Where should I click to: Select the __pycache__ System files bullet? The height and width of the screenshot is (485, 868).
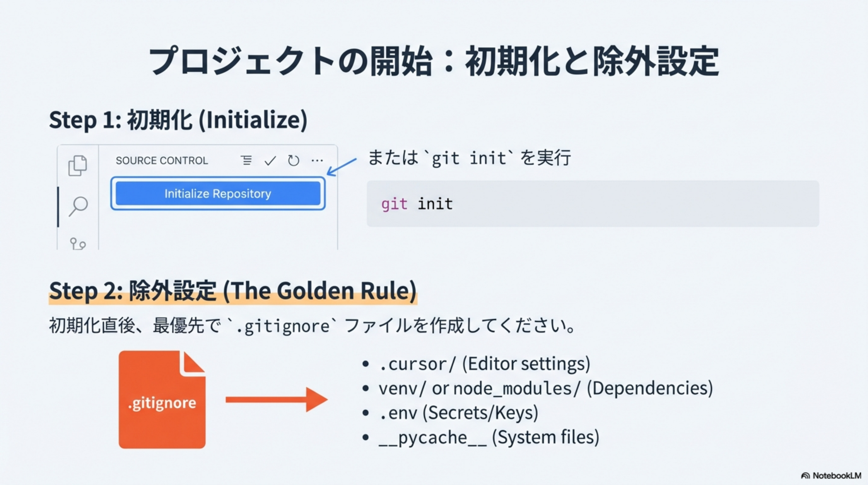[x=489, y=437]
